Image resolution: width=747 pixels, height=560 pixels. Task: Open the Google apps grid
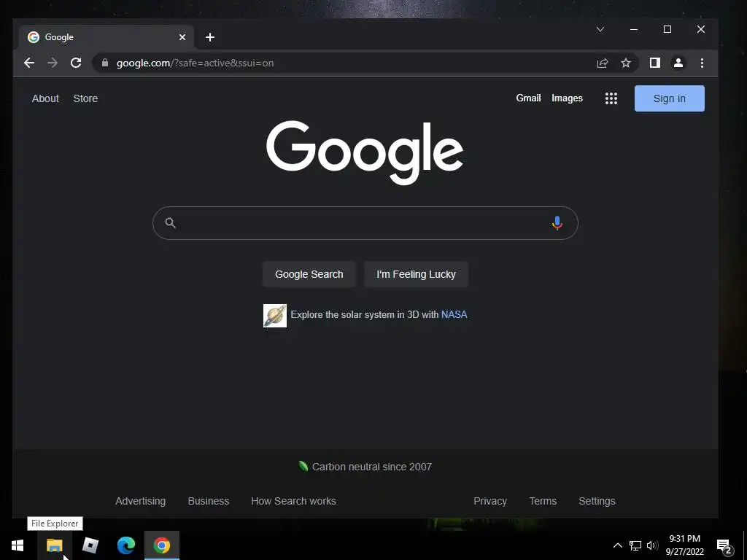point(611,98)
